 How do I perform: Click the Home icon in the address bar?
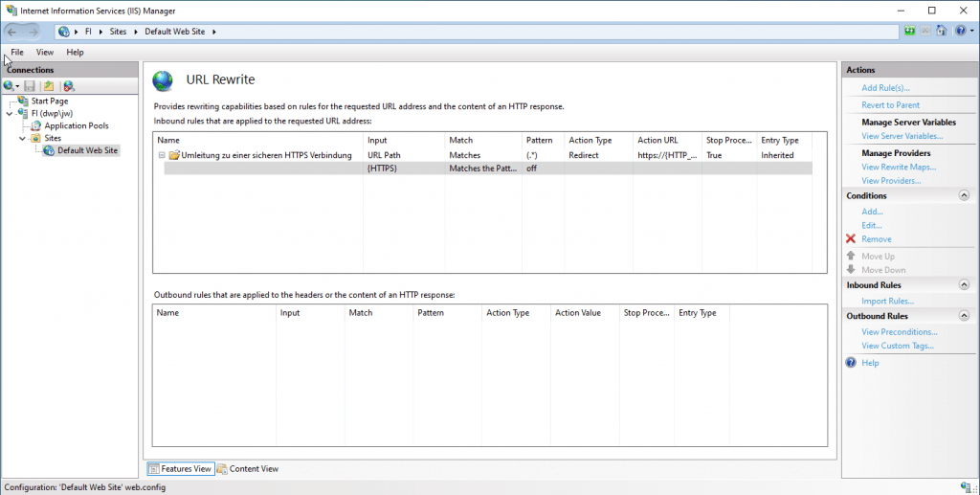[x=942, y=32]
